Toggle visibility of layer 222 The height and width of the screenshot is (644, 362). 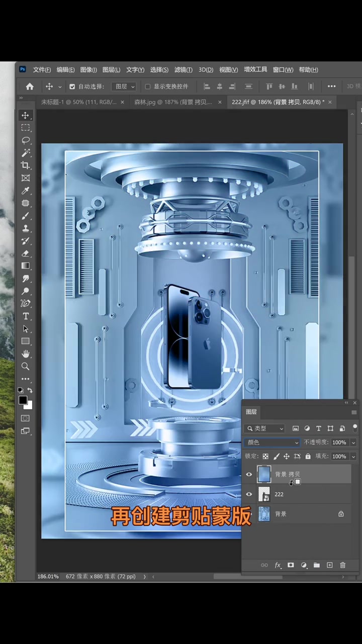(249, 494)
